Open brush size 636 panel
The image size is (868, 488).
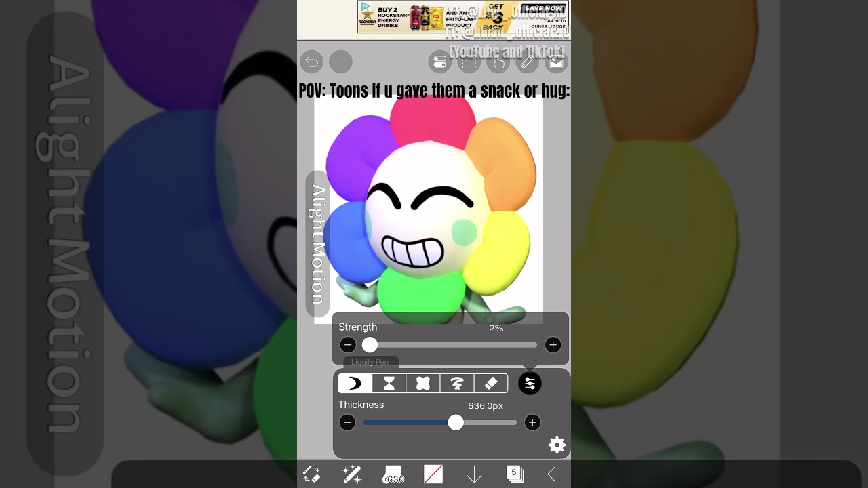click(393, 474)
